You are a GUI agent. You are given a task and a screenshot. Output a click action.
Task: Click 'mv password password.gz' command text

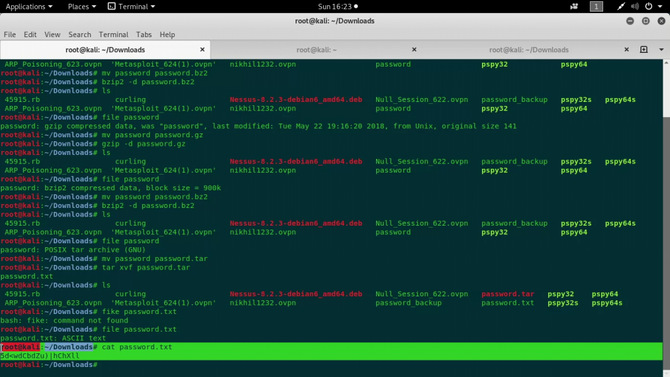click(x=153, y=135)
